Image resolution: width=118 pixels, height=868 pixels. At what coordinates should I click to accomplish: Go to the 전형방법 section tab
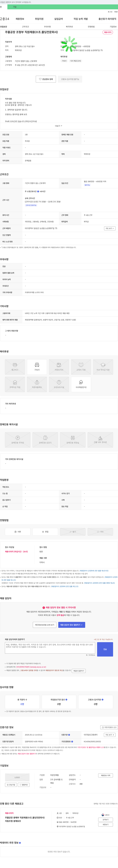tap(91, 27)
